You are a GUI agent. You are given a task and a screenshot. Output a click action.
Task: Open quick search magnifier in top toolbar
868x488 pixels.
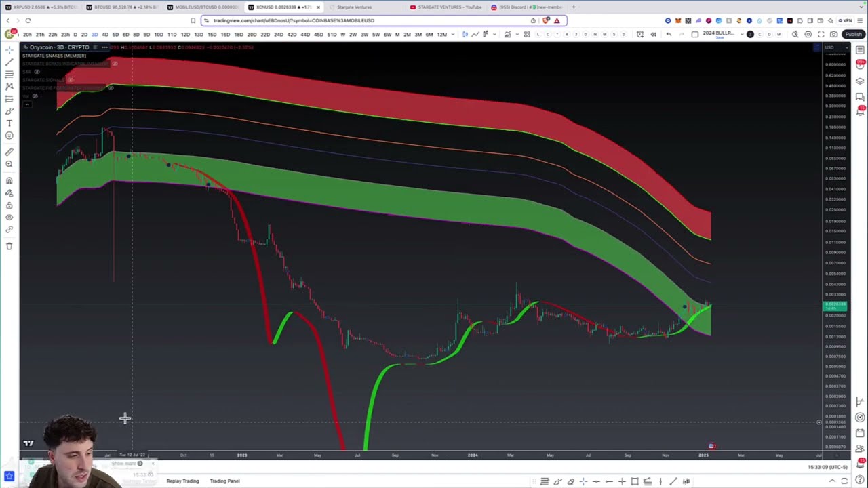point(795,34)
